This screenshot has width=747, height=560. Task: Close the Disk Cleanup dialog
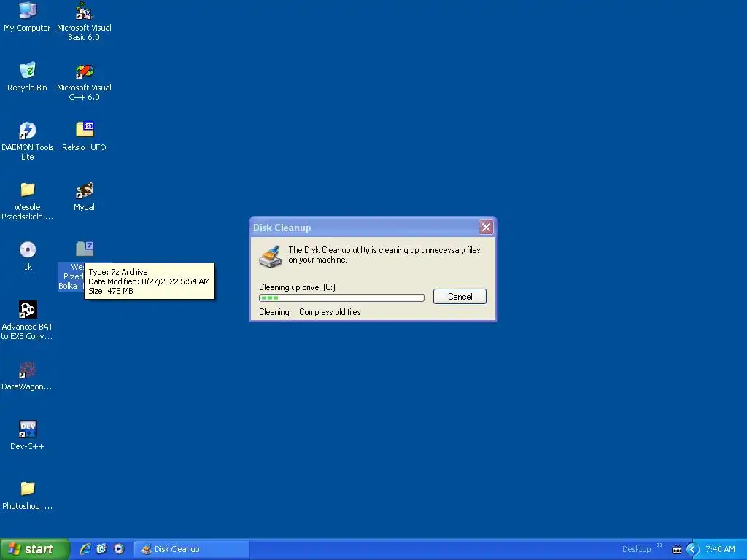point(486,227)
